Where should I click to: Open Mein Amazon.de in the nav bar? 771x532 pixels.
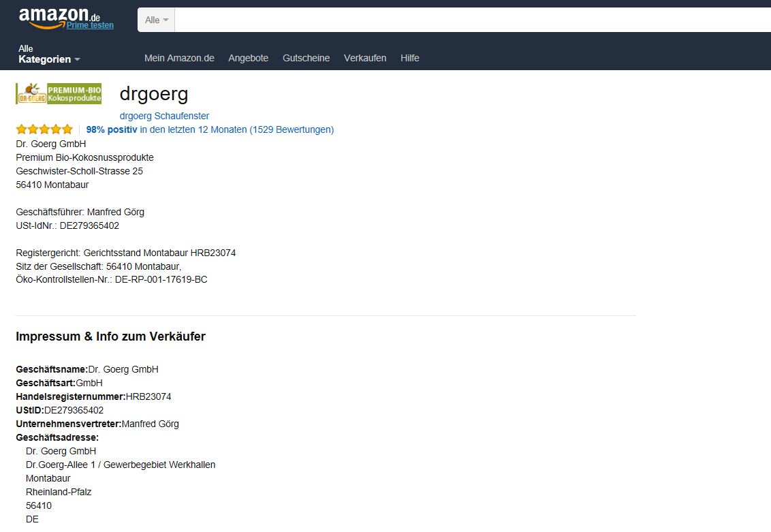(179, 58)
